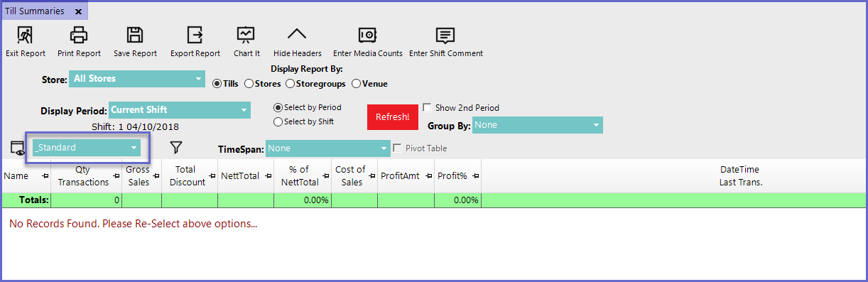868x282 pixels.
Task: Choose the Select by Shift option
Action: [x=278, y=121]
